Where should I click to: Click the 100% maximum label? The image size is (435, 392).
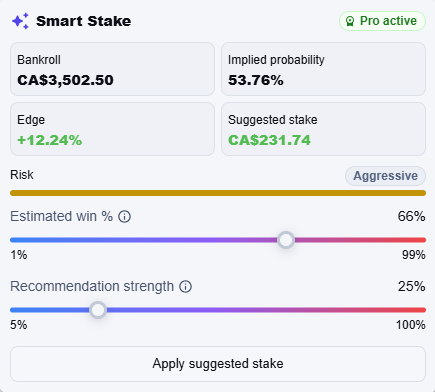[411, 325]
